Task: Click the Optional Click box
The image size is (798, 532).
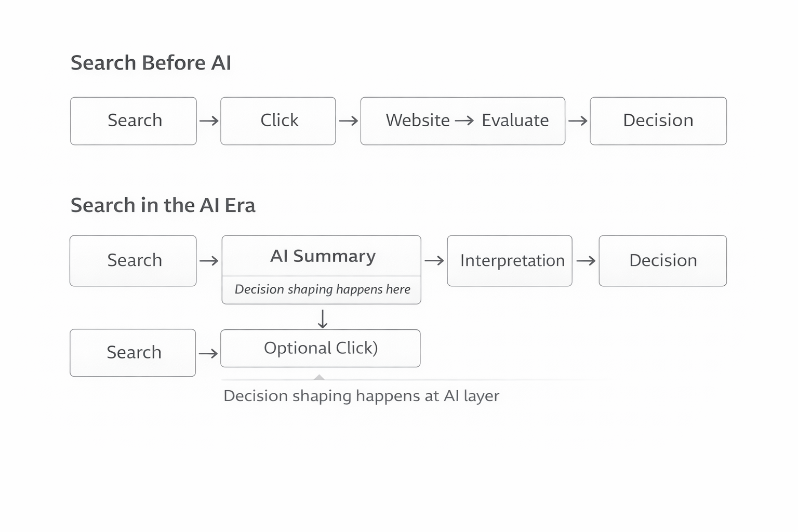Action: [321, 348]
